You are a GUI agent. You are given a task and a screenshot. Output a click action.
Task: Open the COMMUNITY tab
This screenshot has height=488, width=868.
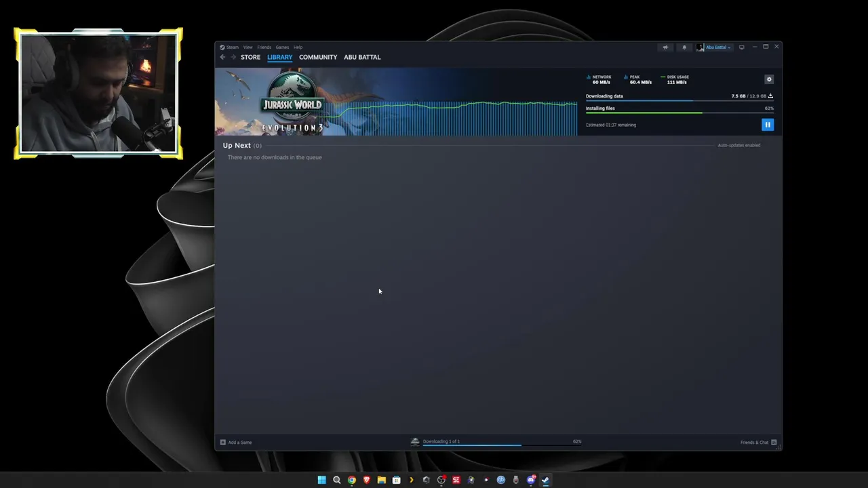318,57
